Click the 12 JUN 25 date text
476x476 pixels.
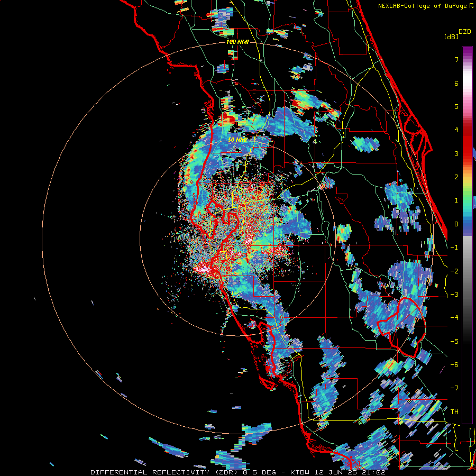[x=337, y=472]
